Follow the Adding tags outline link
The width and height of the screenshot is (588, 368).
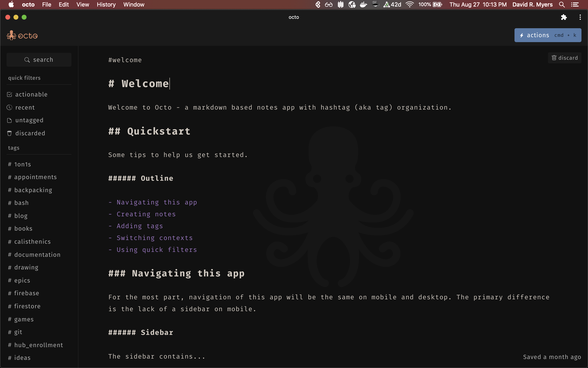(140, 226)
